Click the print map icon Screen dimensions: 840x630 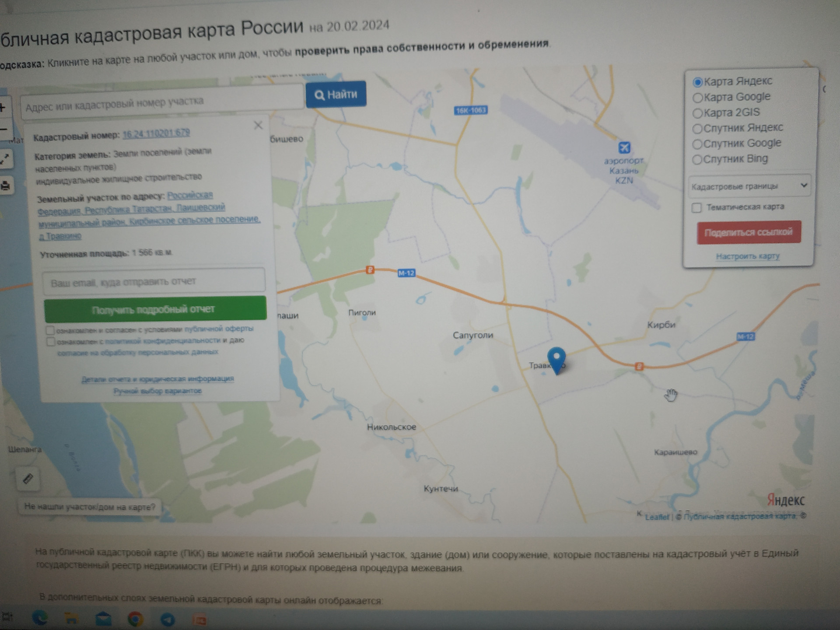point(6,185)
